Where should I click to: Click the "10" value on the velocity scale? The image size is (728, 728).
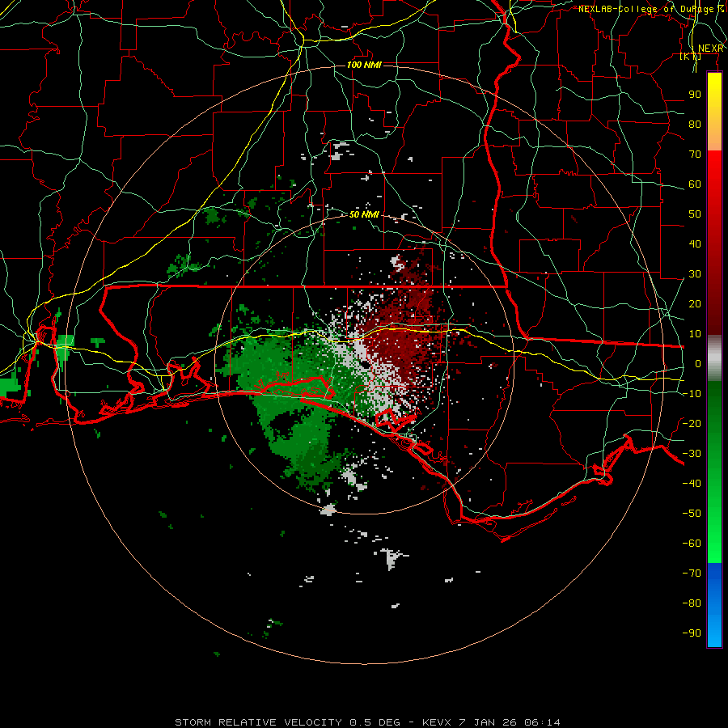pos(695,334)
